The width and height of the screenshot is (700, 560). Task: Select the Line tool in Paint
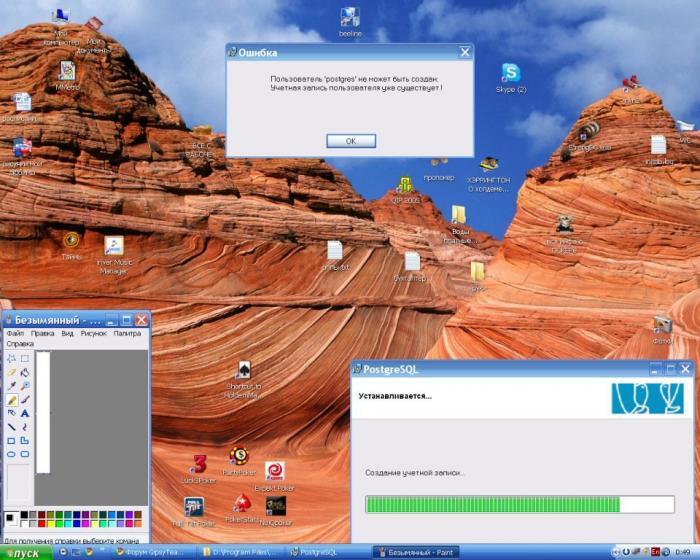click(x=11, y=427)
